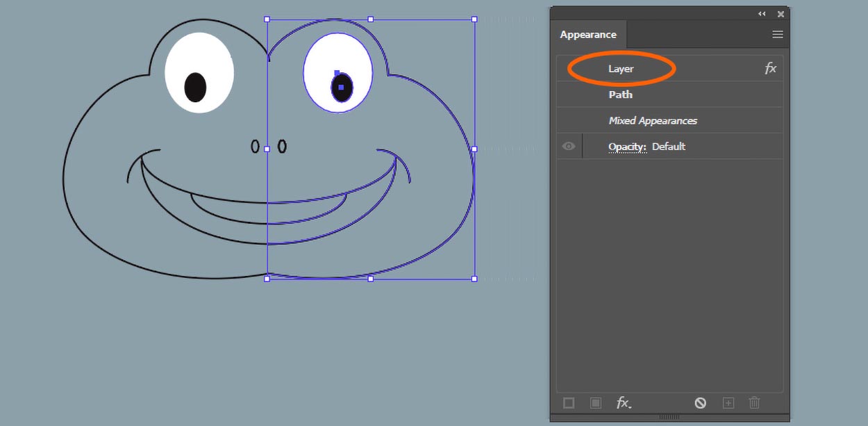The height and width of the screenshot is (426, 868).
Task: Click the bottom-center bounding box handle
Action: (x=371, y=279)
